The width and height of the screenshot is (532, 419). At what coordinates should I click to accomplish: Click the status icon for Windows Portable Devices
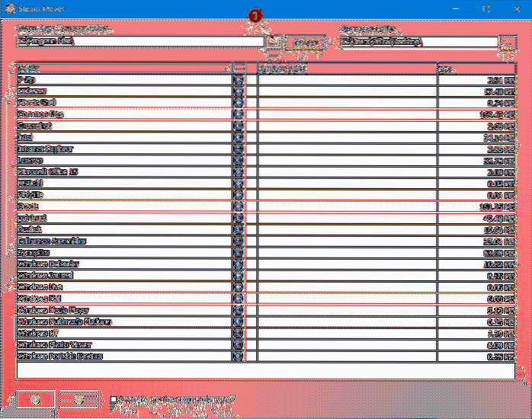[x=239, y=356]
